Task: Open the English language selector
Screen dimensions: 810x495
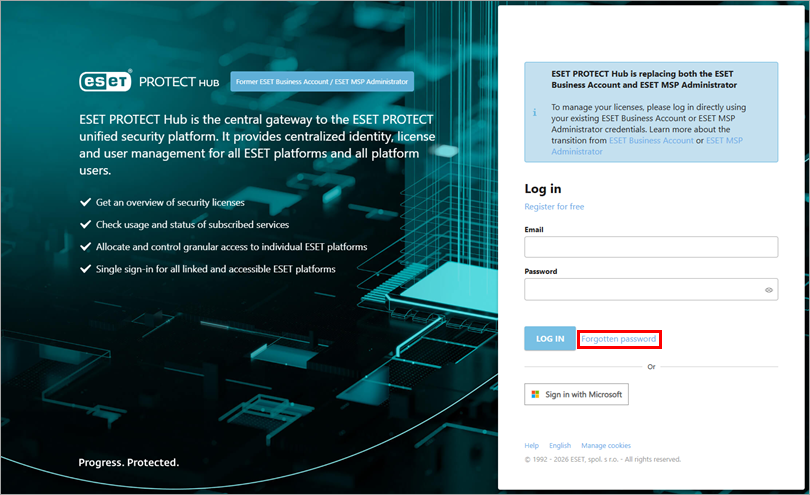Action: 560,446
